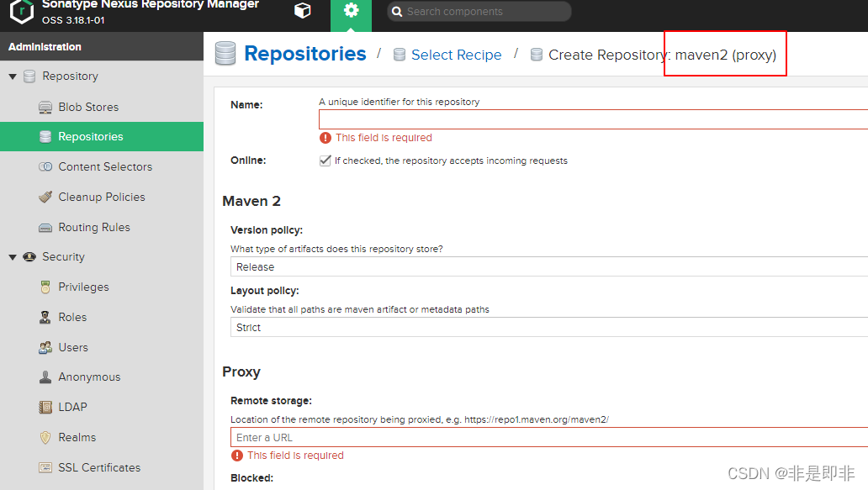Open the Administration gear icon

pyautogui.click(x=351, y=11)
